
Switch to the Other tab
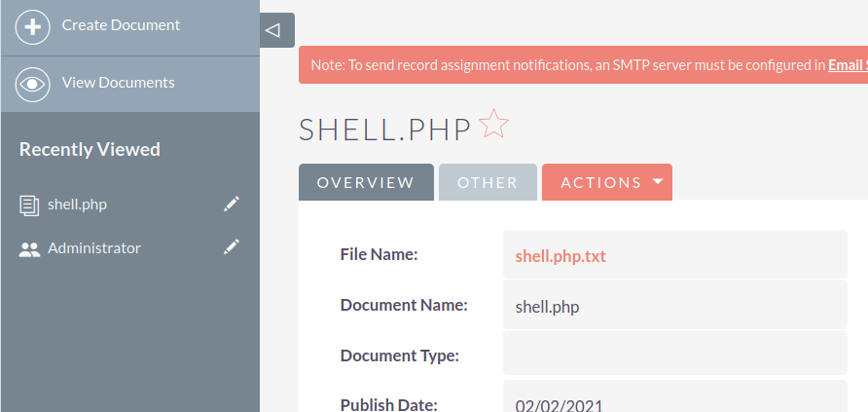point(488,182)
